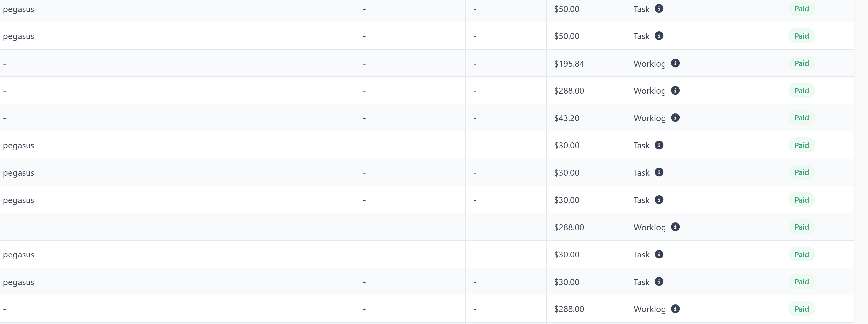Click Paid status badge in the $43.20 row
This screenshot has height=324, width=868.
[801, 118]
